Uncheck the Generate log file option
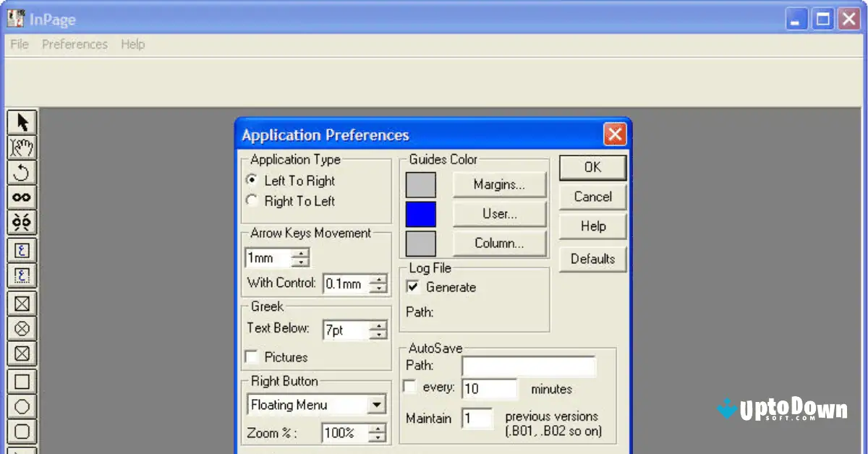The width and height of the screenshot is (868, 454). coord(412,287)
